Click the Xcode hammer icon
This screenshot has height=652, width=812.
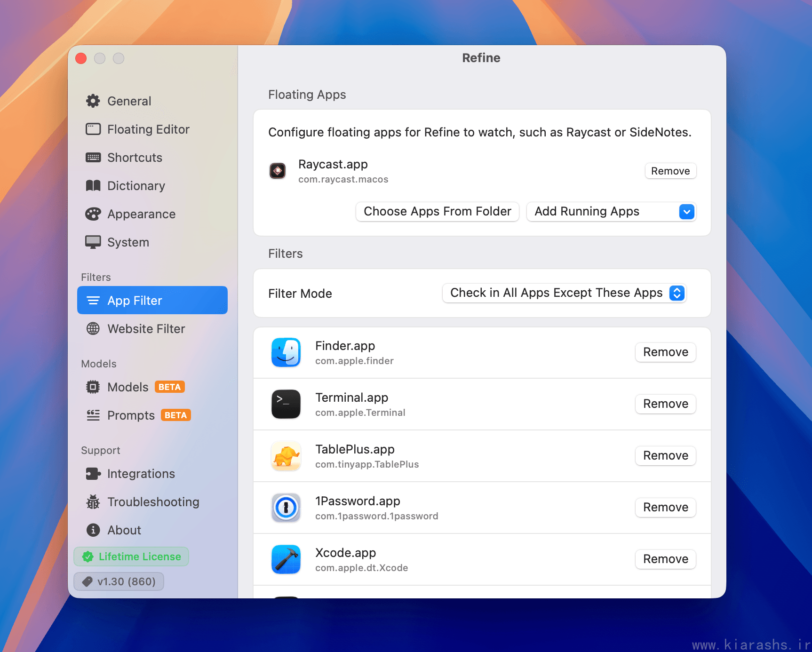click(286, 559)
